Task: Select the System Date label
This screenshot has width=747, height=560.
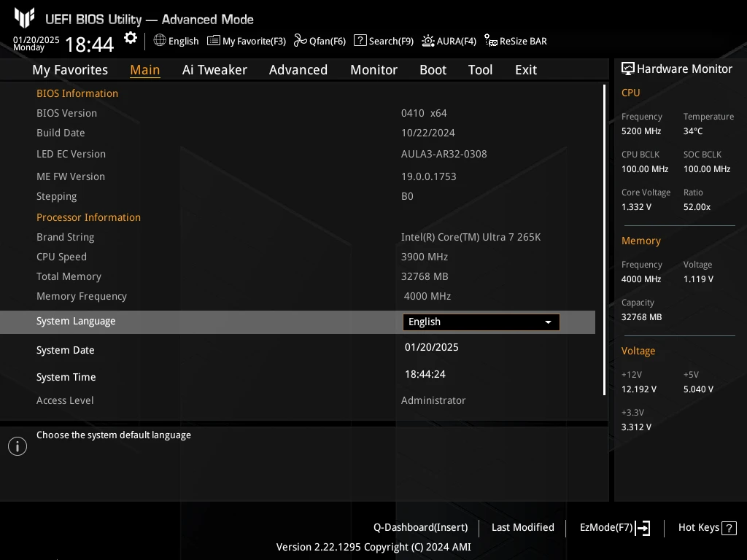Action: (65, 350)
